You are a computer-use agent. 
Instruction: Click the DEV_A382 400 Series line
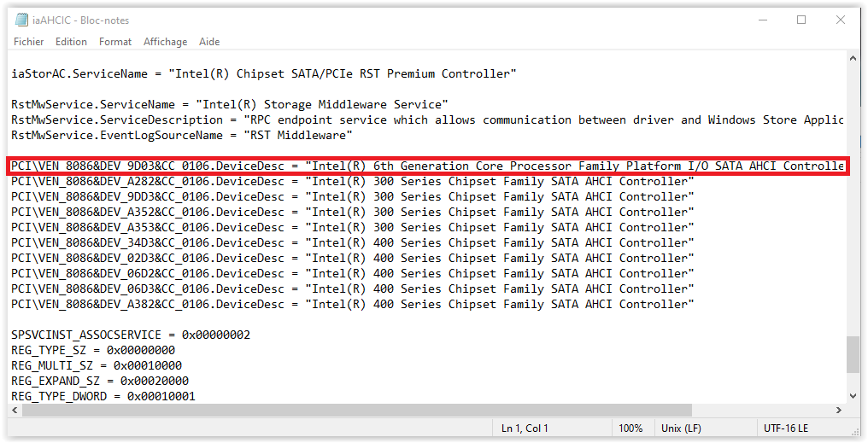353,304
